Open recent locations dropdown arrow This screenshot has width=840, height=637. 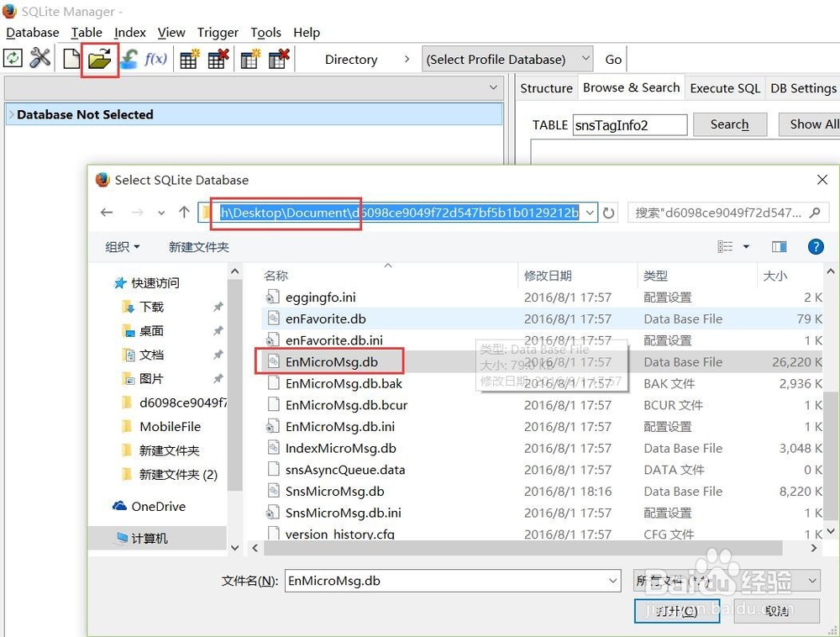pos(161,213)
